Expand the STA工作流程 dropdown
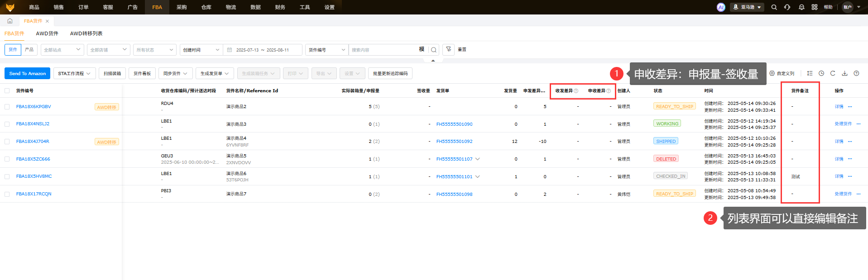This screenshot has height=280, width=868. click(74, 73)
